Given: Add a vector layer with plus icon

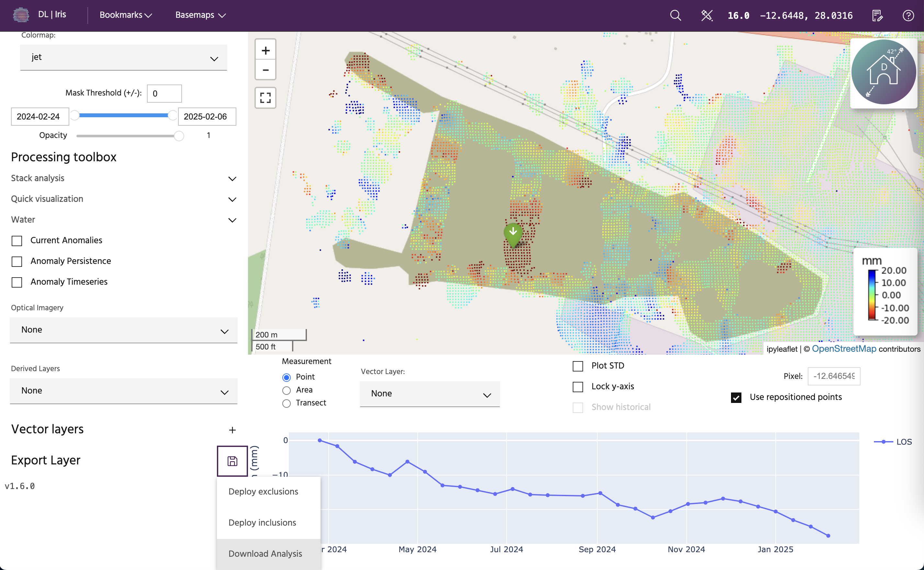Looking at the screenshot, I should click(232, 430).
